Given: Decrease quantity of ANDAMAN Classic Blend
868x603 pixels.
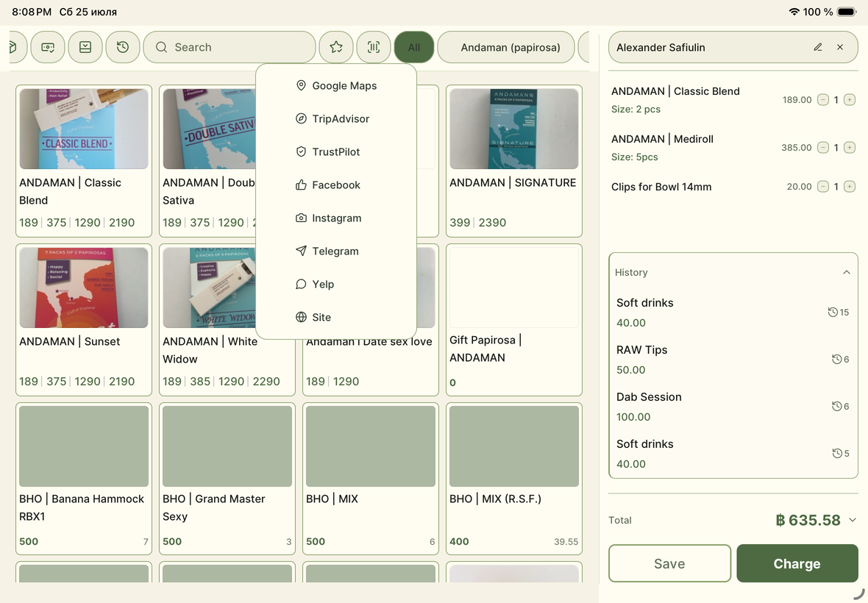Looking at the screenshot, I should click(x=823, y=100).
